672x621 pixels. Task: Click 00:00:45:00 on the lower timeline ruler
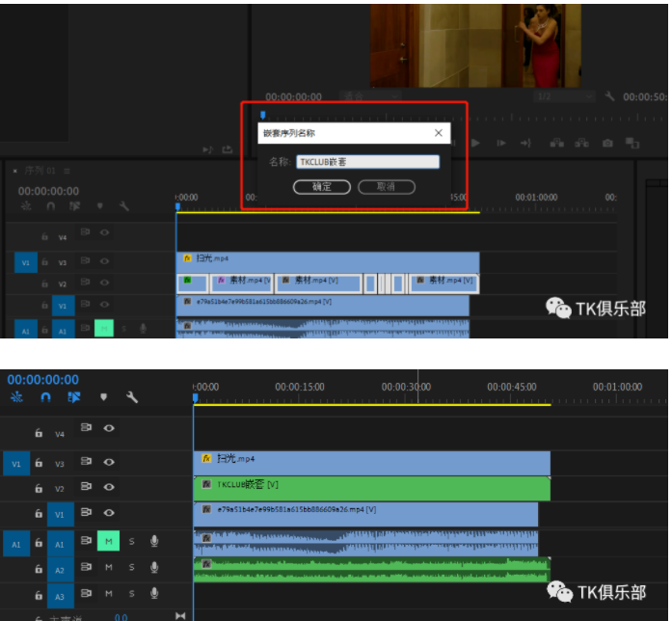pos(512,387)
